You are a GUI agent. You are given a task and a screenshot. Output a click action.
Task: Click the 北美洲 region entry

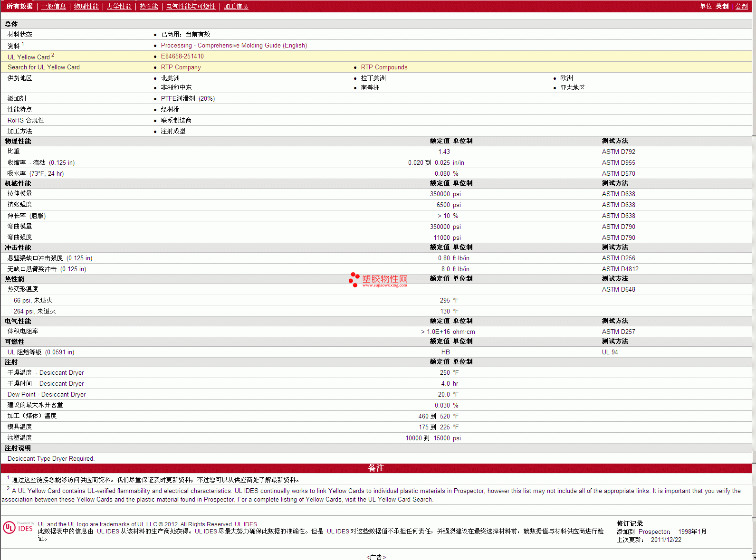[x=170, y=78]
